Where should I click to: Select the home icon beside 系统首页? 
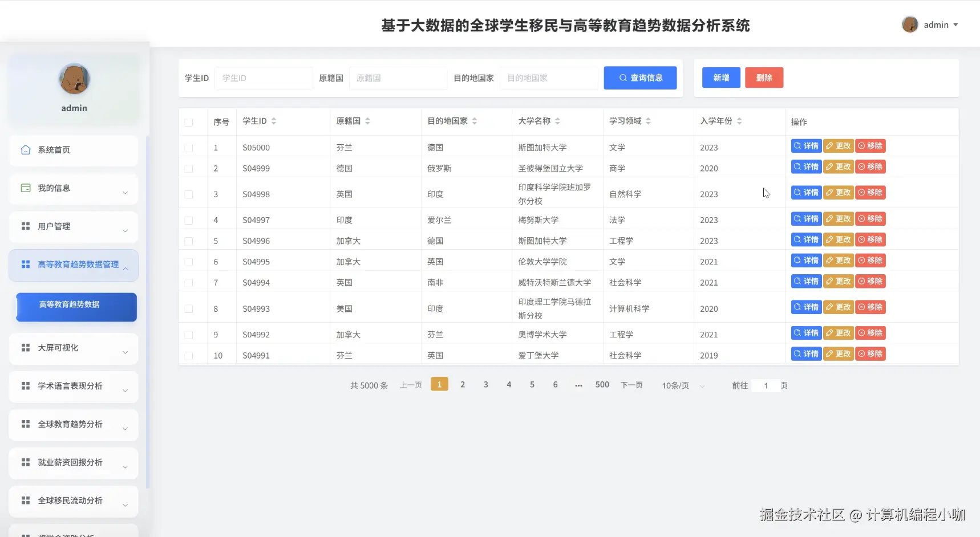pos(25,149)
